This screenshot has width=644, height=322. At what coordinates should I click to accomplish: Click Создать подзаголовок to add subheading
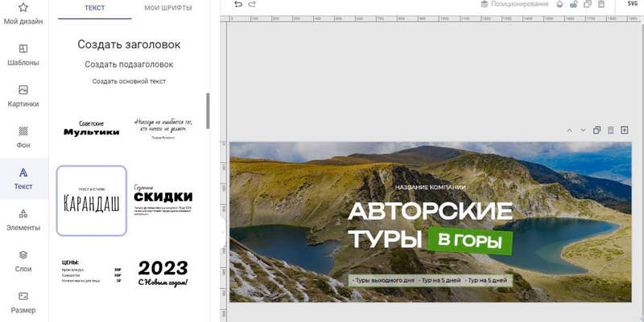(x=129, y=64)
